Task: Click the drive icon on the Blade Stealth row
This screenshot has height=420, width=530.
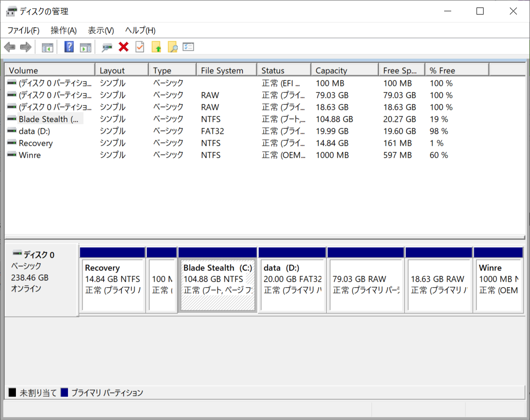Action: [x=12, y=119]
